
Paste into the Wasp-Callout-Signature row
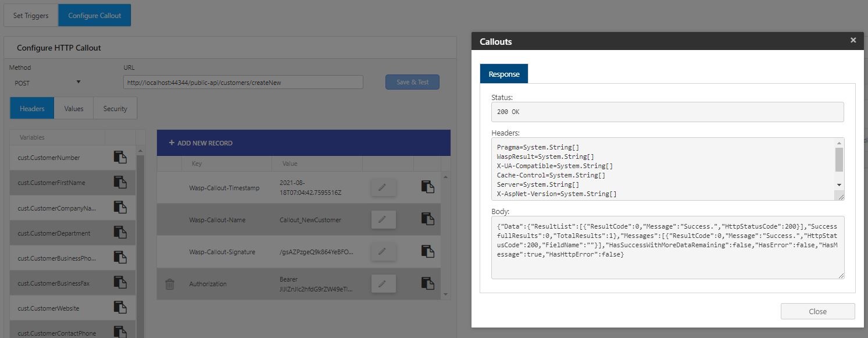[x=427, y=251]
